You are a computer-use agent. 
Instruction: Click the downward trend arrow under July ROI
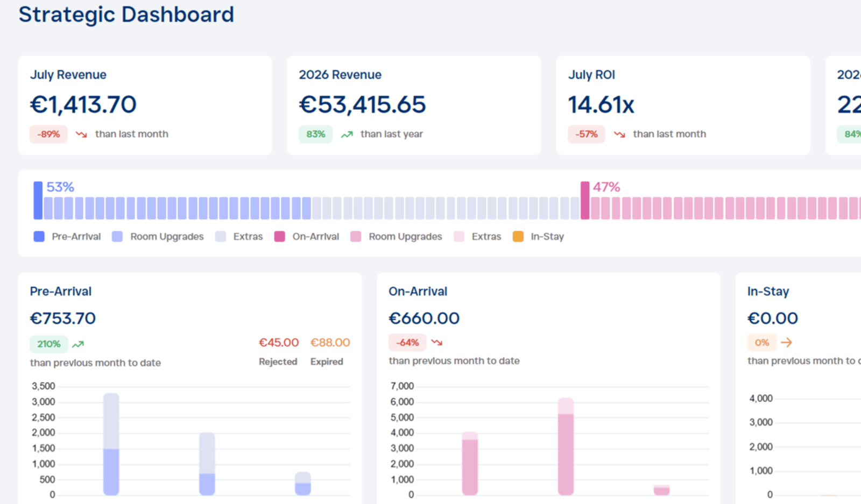tap(619, 134)
